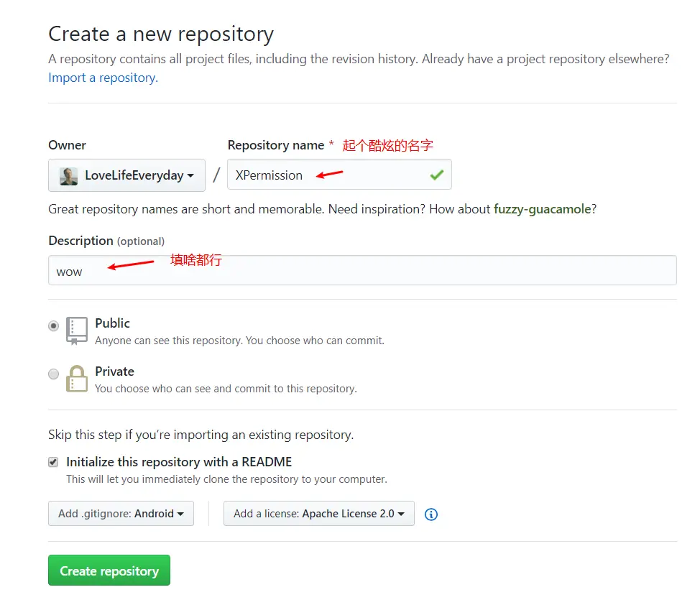Viewport: 700px width, 605px height.
Task: Click the Owner label
Action: pos(67,145)
